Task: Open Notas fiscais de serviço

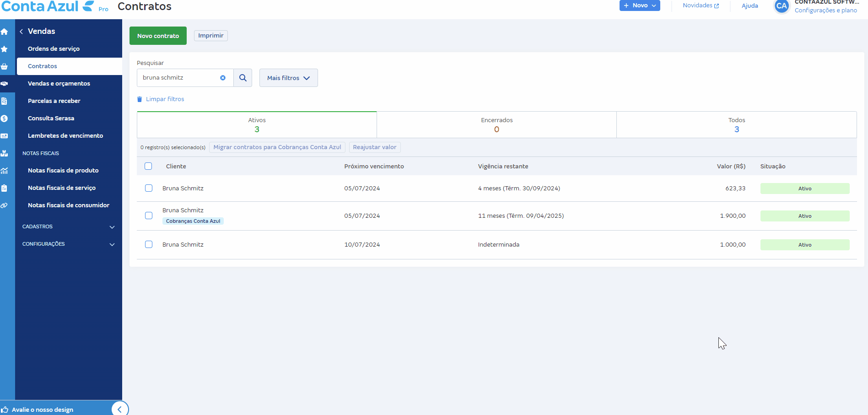Action: (x=62, y=188)
